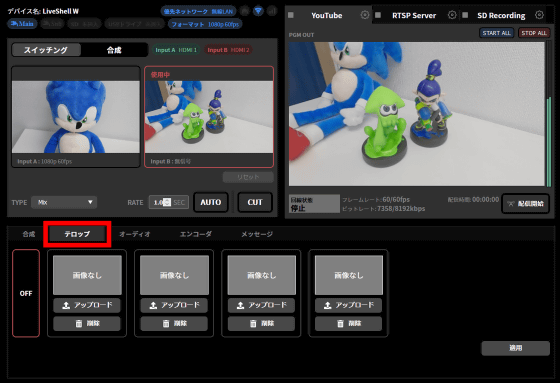Click the AUTO transition button
This screenshot has height=383, width=560.
[211, 202]
